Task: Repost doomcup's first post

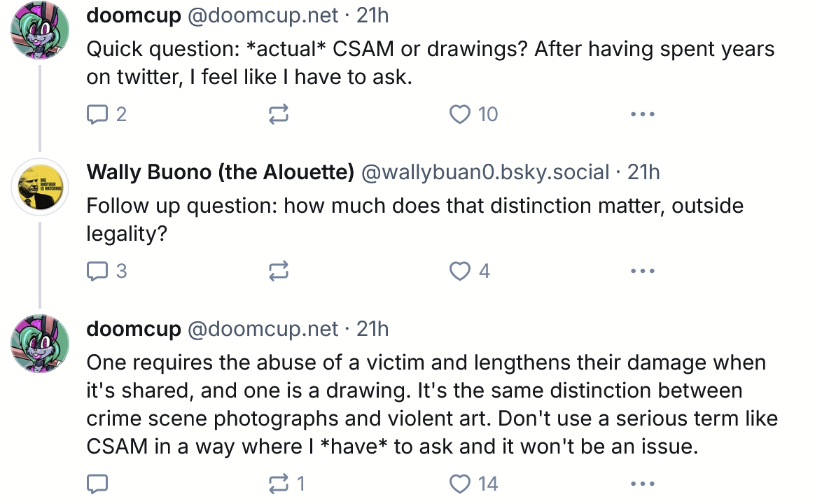Action: click(x=279, y=114)
